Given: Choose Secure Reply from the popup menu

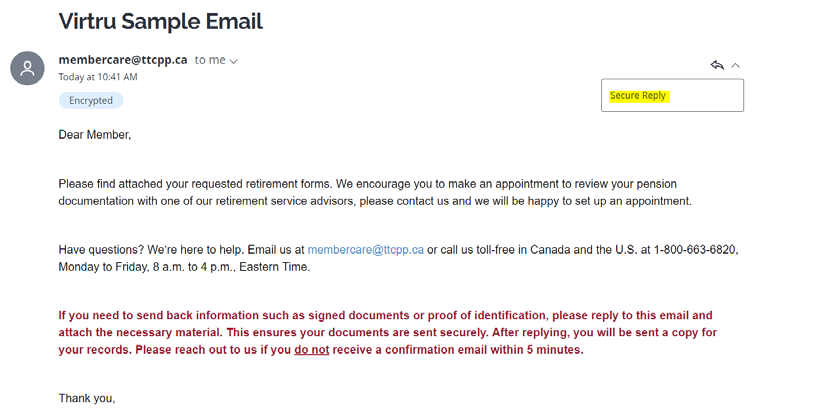Looking at the screenshot, I should [x=638, y=96].
